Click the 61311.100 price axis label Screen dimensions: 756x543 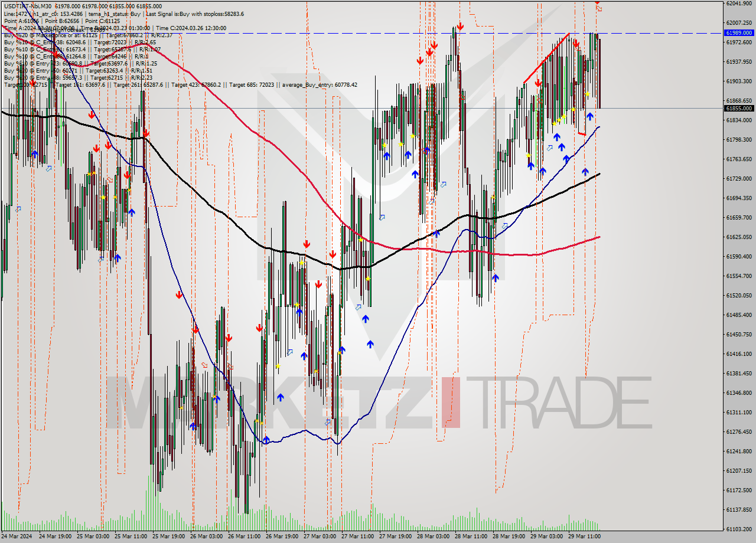point(739,412)
